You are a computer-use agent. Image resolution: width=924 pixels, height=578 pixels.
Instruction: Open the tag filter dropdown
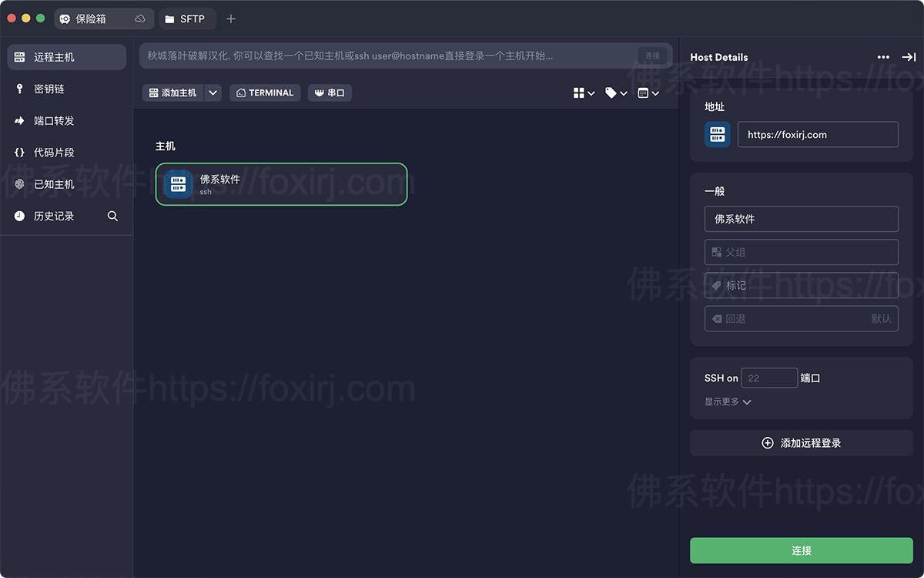(617, 92)
